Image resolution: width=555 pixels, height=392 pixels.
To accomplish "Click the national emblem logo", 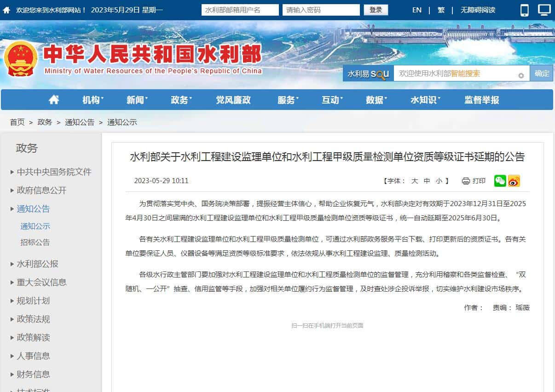I will [x=21, y=60].
